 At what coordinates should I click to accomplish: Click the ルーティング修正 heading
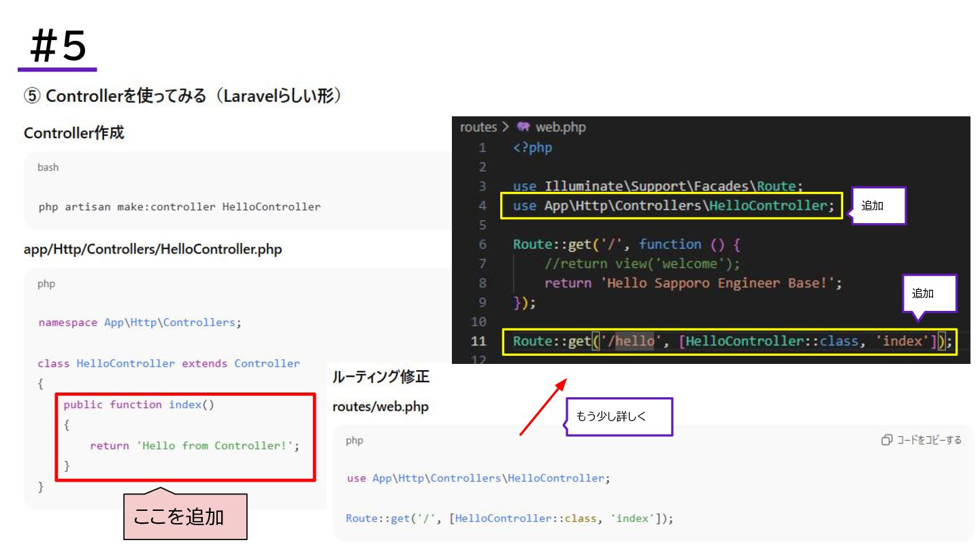click(381, 377)
